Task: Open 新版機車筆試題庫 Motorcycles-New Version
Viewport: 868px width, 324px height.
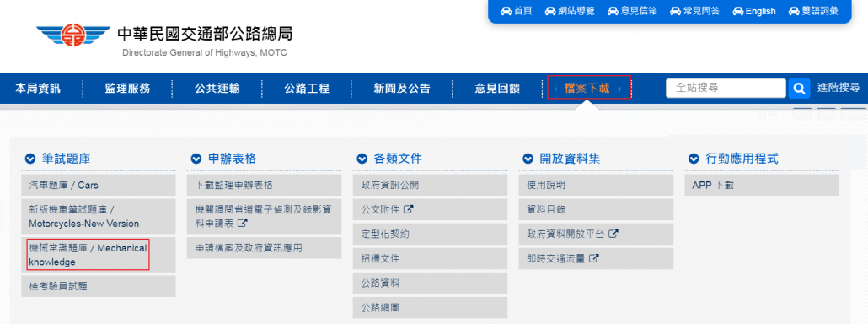Action: [x=99, y=217]
